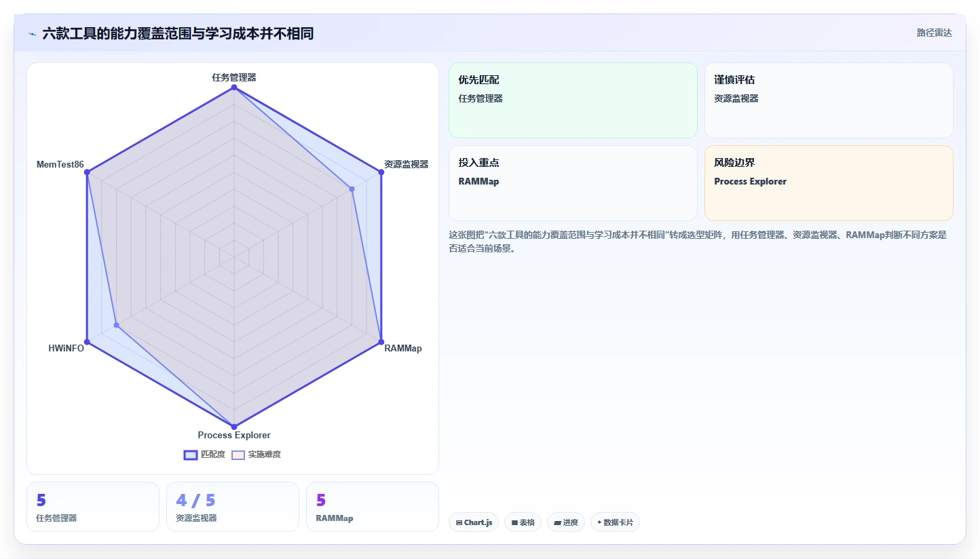Click the 任务管理器 axis label on the radar chart

(x=234, y=77)
